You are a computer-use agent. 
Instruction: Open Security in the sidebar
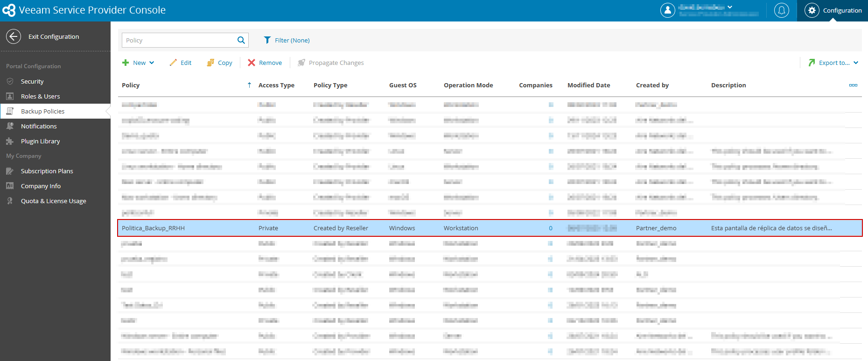(32, 81)
